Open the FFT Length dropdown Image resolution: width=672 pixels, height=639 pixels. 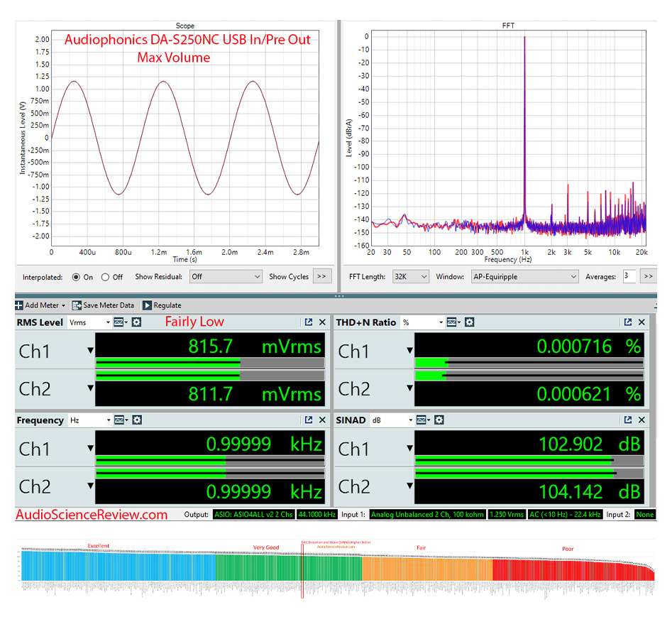[x=410, y=276]
